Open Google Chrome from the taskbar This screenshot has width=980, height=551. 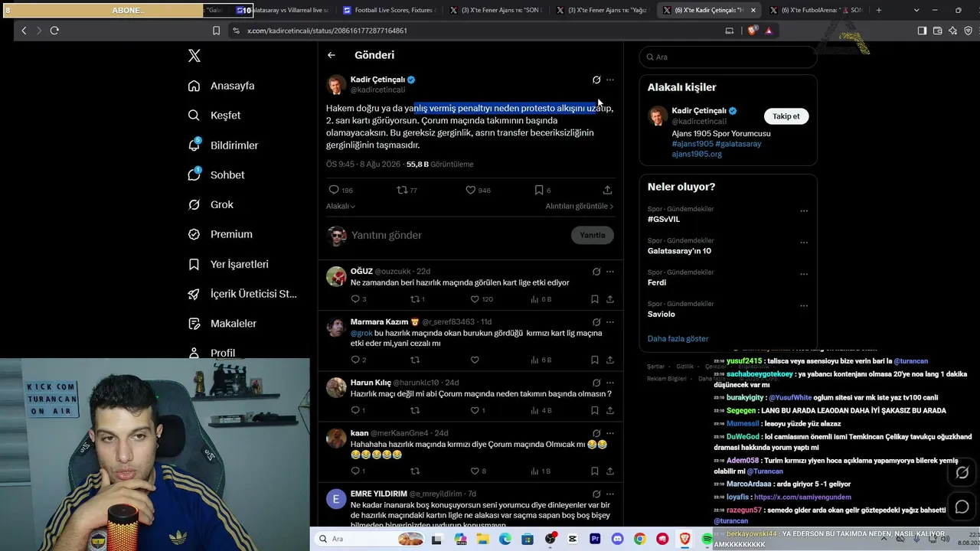click(640, 539)
